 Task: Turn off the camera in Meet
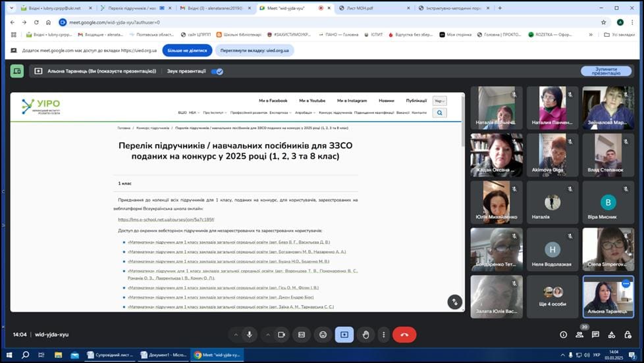tap(281, 335)
